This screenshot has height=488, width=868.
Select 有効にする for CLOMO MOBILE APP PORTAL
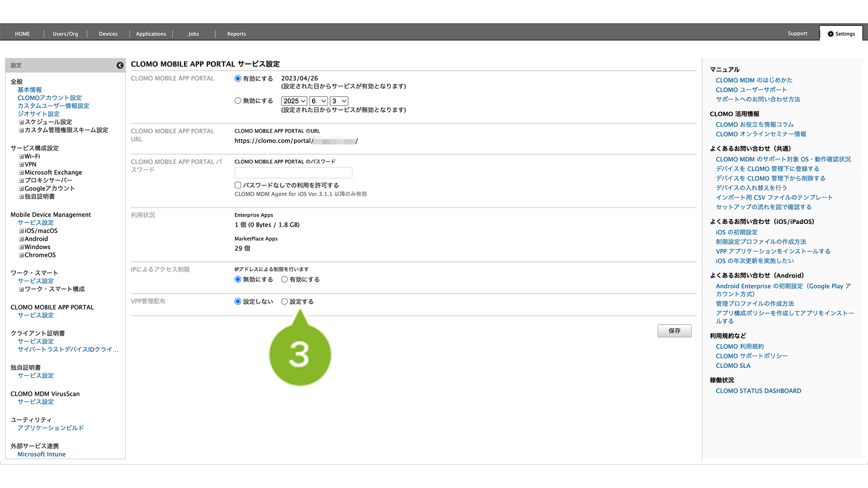[238, 79]
